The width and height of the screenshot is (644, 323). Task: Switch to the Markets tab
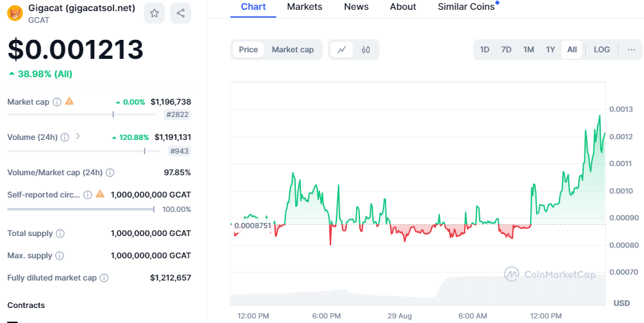[305, 7]
